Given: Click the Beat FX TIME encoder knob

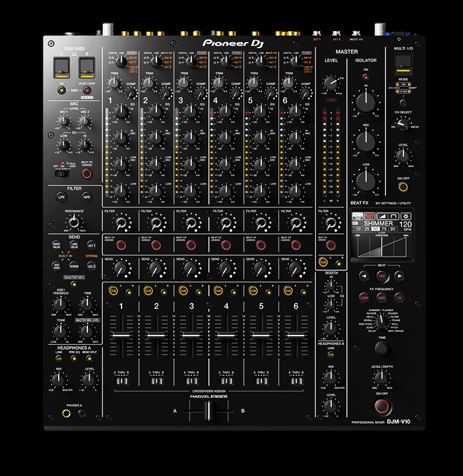Looking at the screenshot, I should (382, 348).
